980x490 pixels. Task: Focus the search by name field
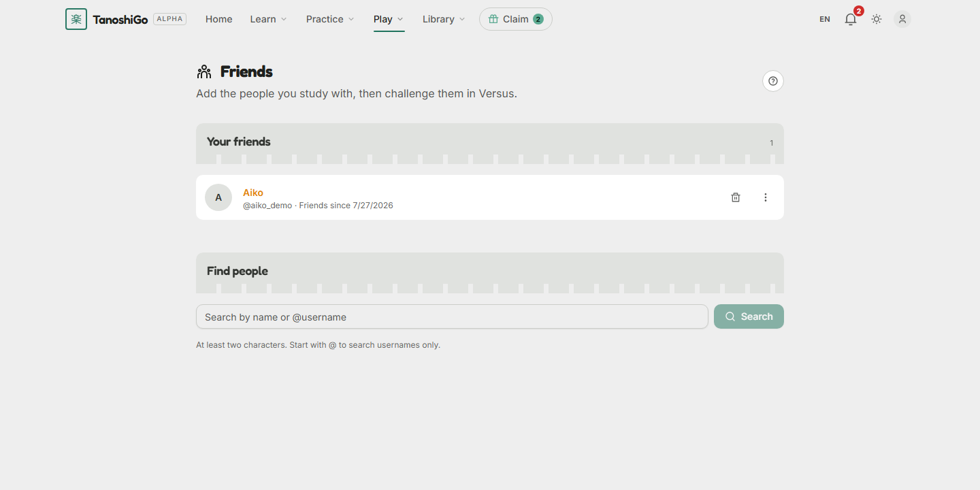[x=452, y=316]
